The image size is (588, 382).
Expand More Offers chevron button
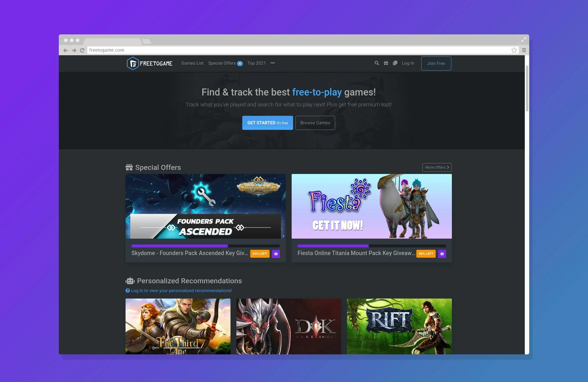(437, 167)
